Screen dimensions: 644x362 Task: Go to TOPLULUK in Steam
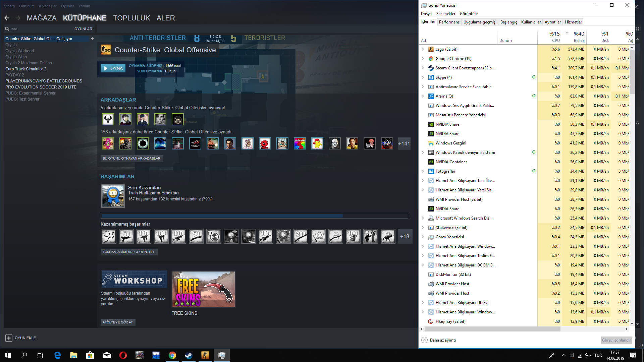(131, 18)
